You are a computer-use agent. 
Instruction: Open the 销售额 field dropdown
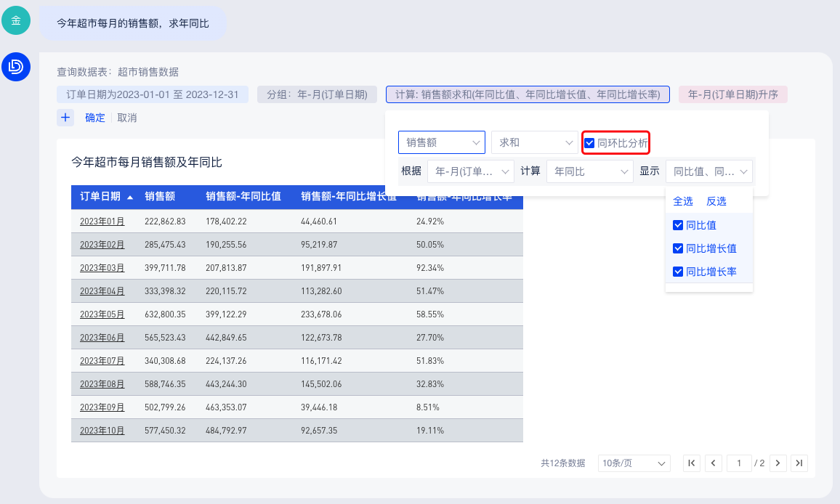[x=442, y=143]
